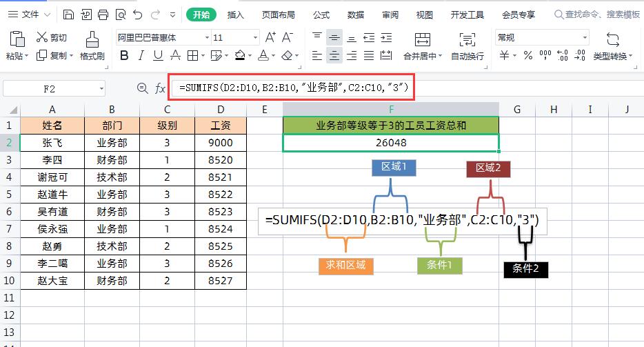
Task: Toggle Italic formatting
Action: pos(141,55)
